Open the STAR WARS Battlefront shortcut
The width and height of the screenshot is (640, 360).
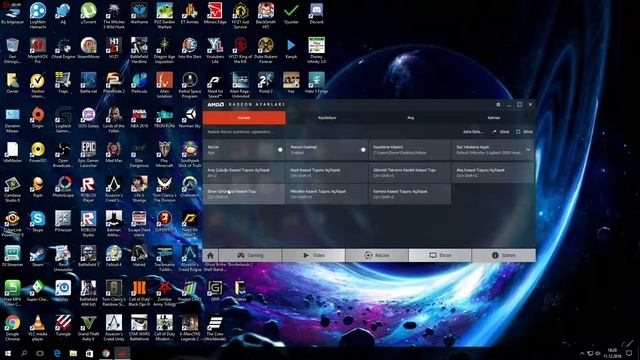click(139, 328)
